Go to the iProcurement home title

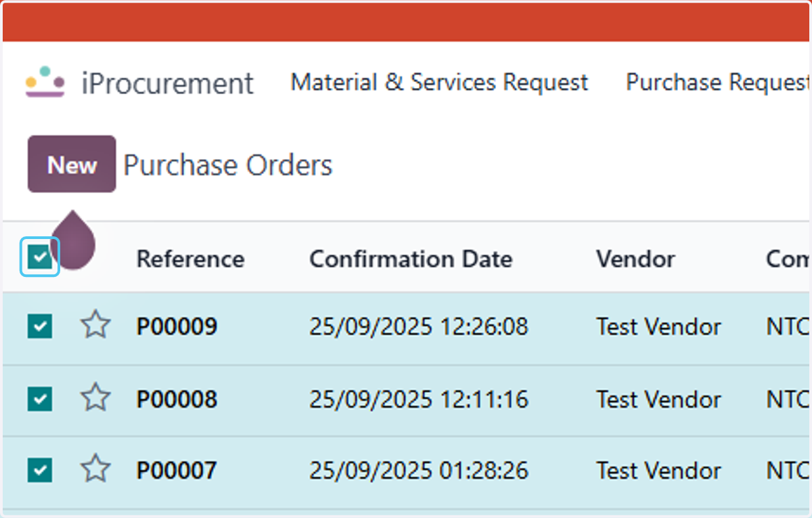point(167,83)
